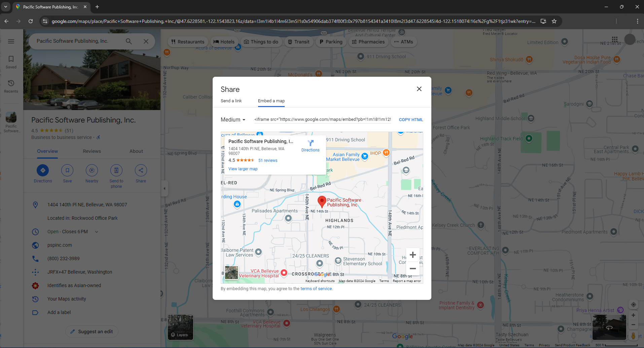Screen dimensions: 644x348
Task: Click Report a map error link
Action: tap(406, 281)
